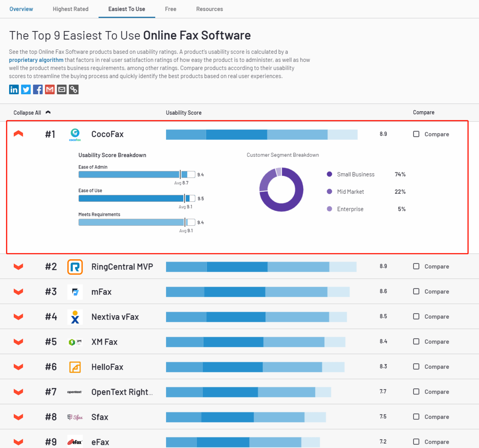Viewport: 479px width, 448px height.
Task: Expand RingCentral MVP row chevron
Action: tap(18, 267)
